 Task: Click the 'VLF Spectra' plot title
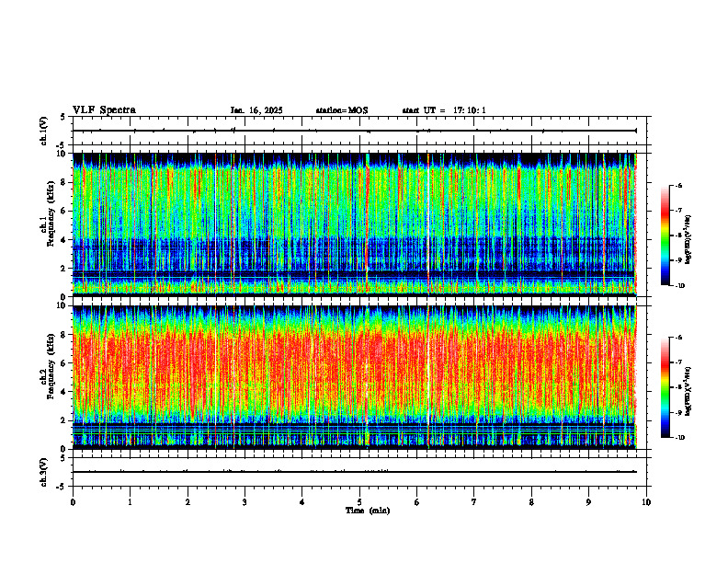pyautogui.click(x=104, y=110)
